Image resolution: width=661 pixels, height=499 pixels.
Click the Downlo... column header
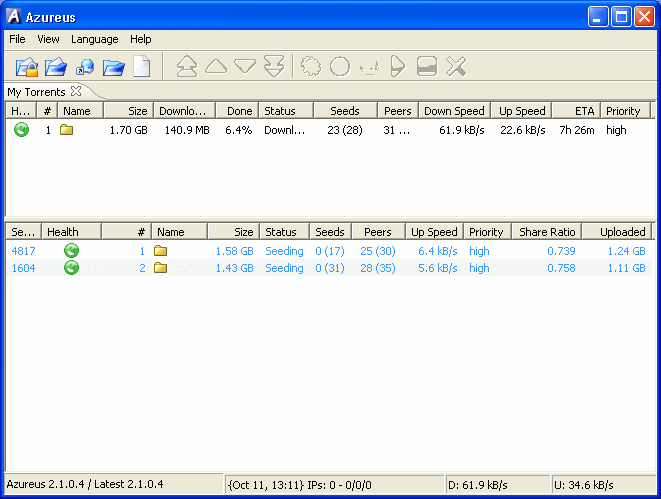[x=185, y=111]
